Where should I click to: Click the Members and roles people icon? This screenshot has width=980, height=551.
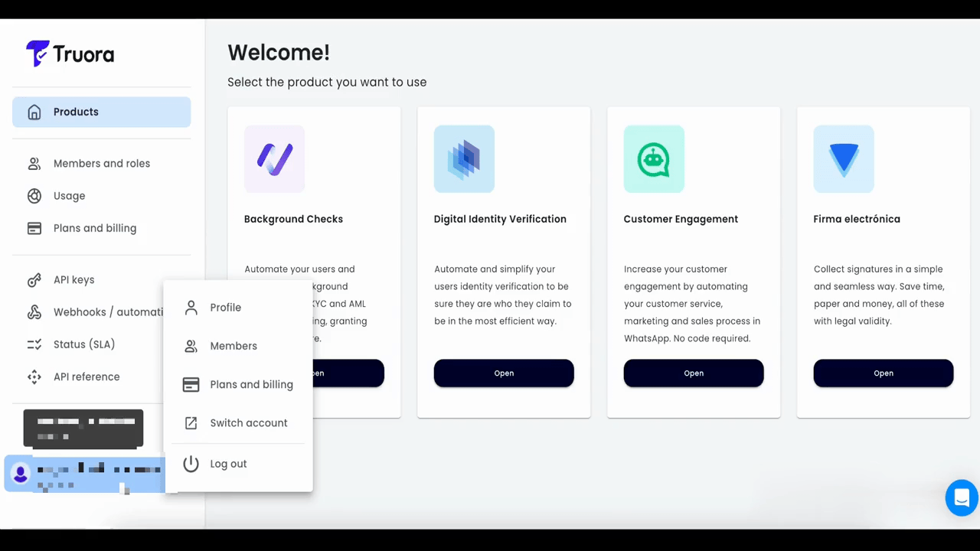pyautogui.click(x=34, y=164)
